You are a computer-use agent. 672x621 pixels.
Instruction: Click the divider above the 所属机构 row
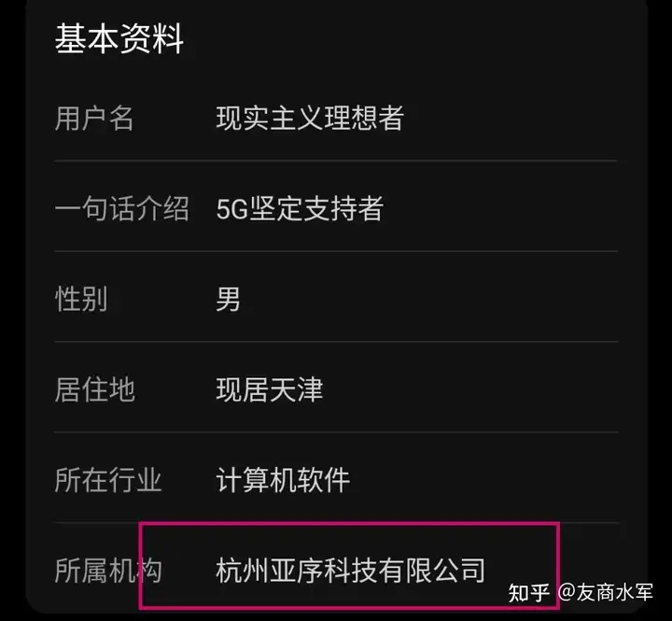tap(336, 522)
